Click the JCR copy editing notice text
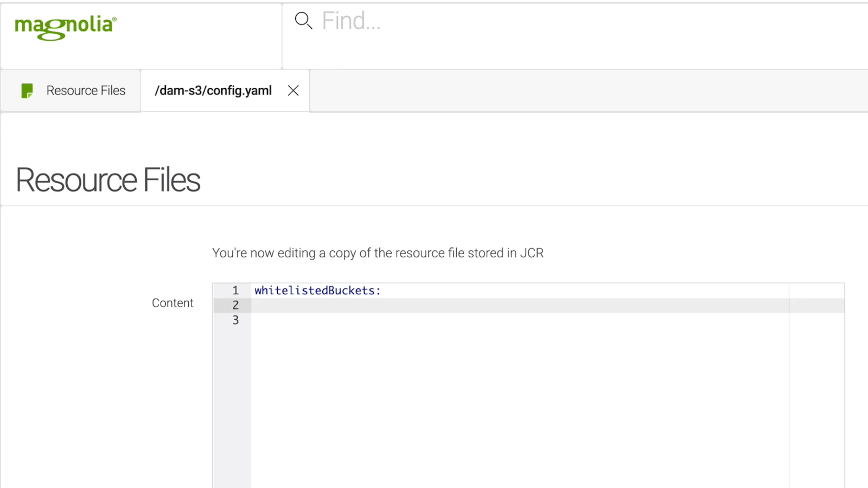868x488 pixels. pos(378,253)
